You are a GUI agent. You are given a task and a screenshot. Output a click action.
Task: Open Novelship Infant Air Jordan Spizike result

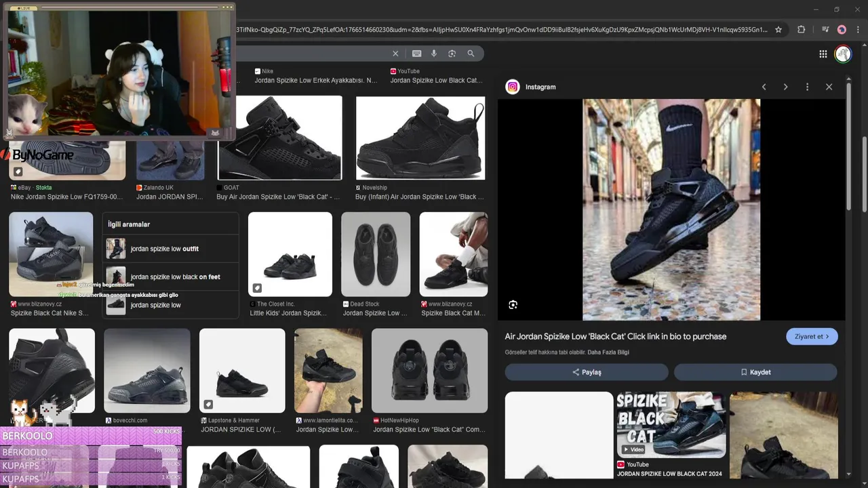pos(420,138)
